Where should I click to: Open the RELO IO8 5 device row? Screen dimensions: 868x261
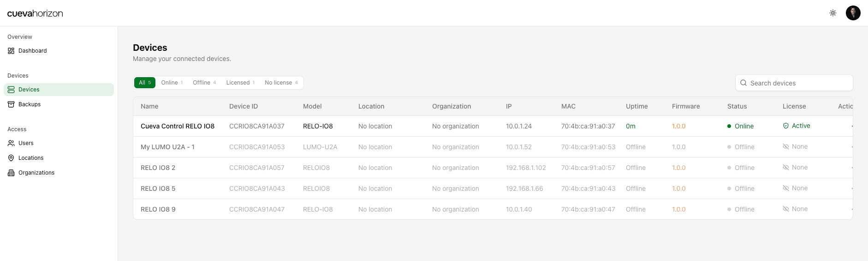493,188
